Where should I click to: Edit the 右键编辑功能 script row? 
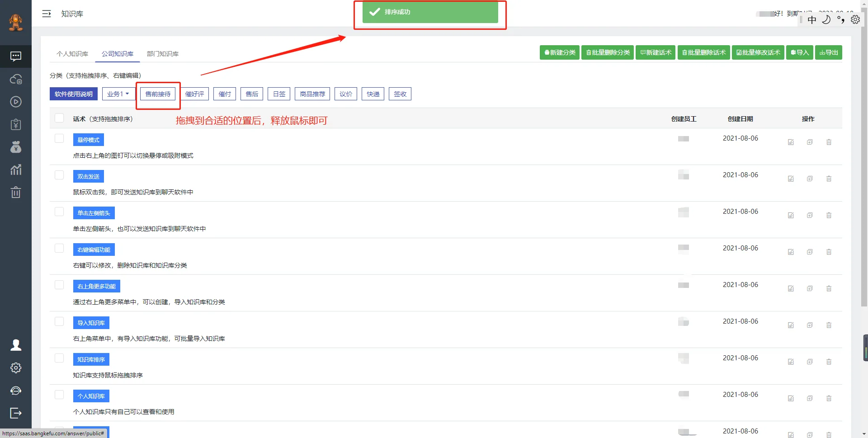coord(791,252)
